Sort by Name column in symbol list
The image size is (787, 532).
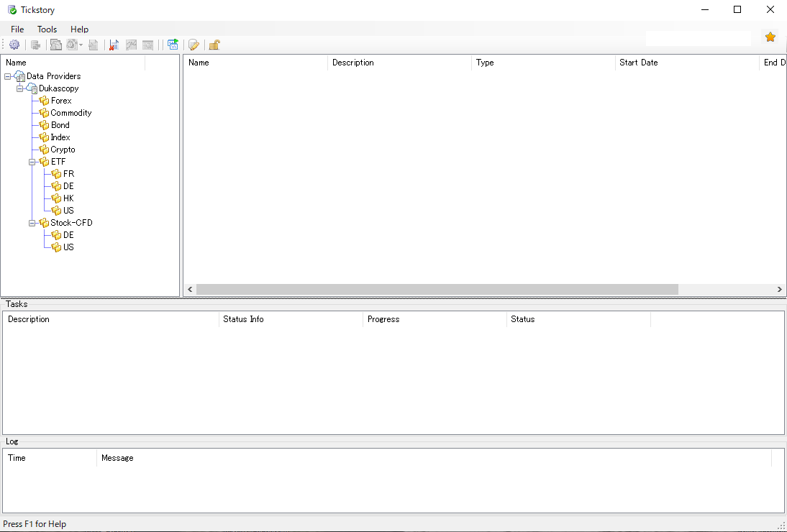point(256,63)
